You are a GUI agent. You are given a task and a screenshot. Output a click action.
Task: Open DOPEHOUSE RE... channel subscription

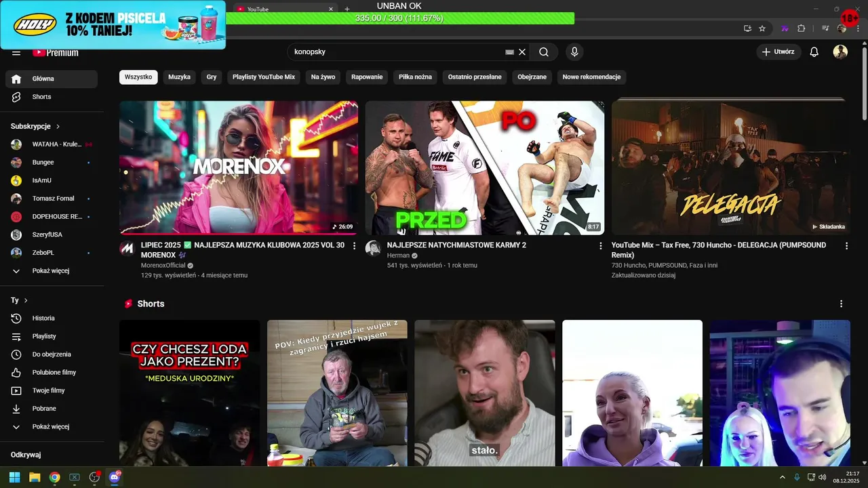(x=52, y=216)
